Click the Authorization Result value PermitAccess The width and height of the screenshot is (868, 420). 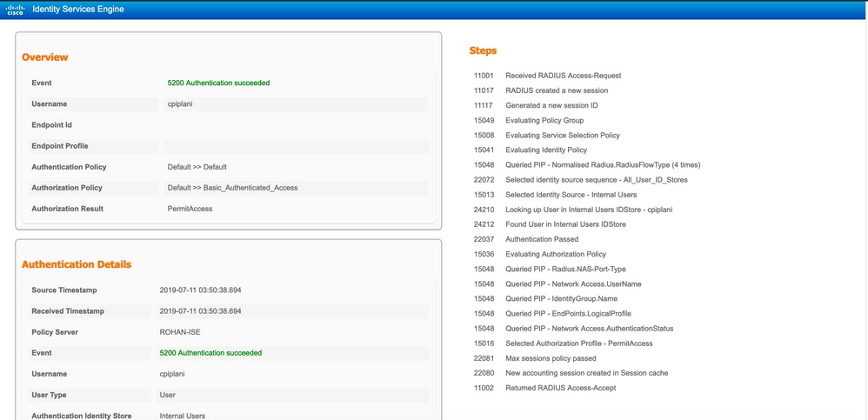(x=190, y=210)
